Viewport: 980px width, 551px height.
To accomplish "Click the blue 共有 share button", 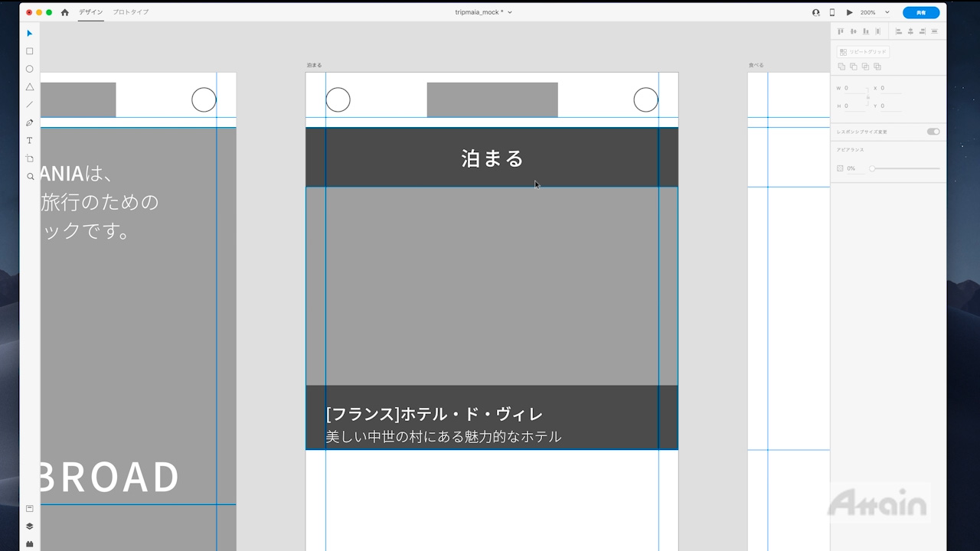I will pos(920,12).
